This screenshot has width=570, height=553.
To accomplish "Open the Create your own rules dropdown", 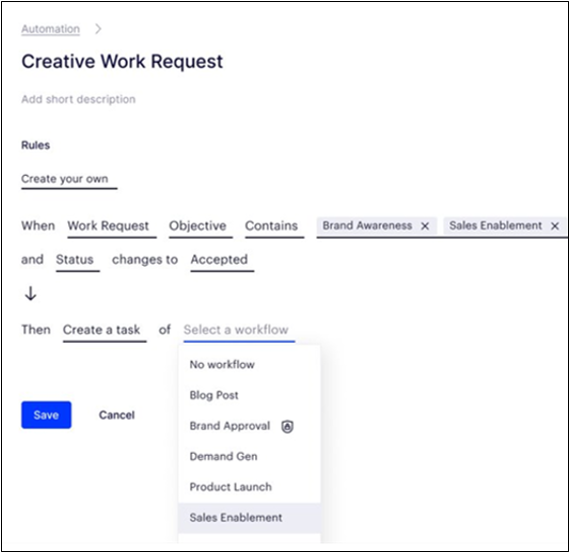I will (69, 180).
